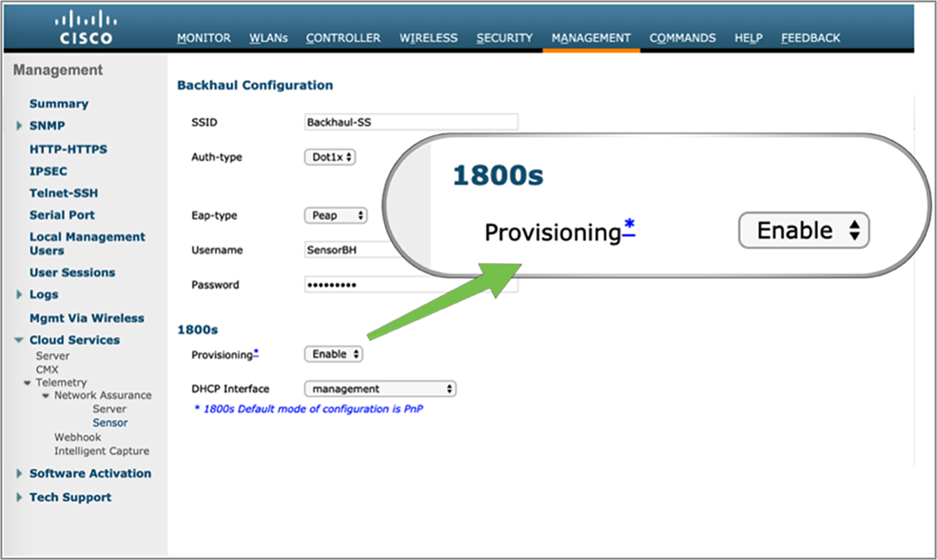This screenshot has width=937, height=560.
Task: Go to the CONTROLLER tab
Action: [343, 38]
